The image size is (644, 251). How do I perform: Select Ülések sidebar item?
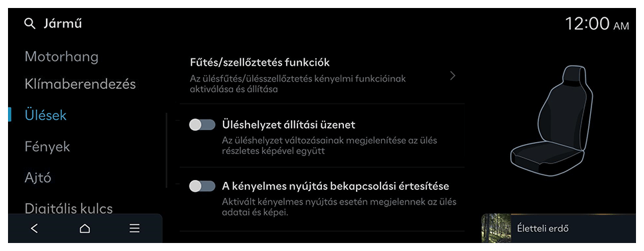46,116
